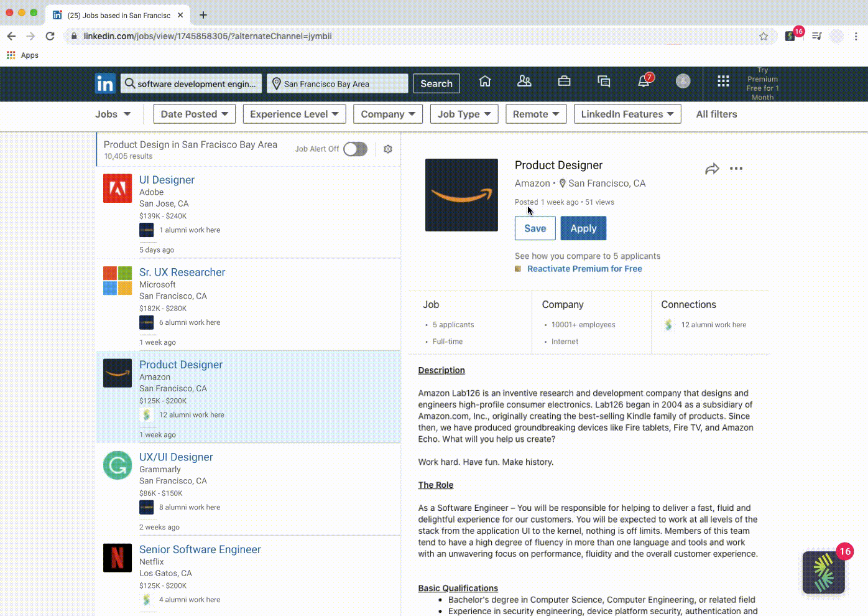
Task: Open a new browser tab
Action: [x=203, y=15]
